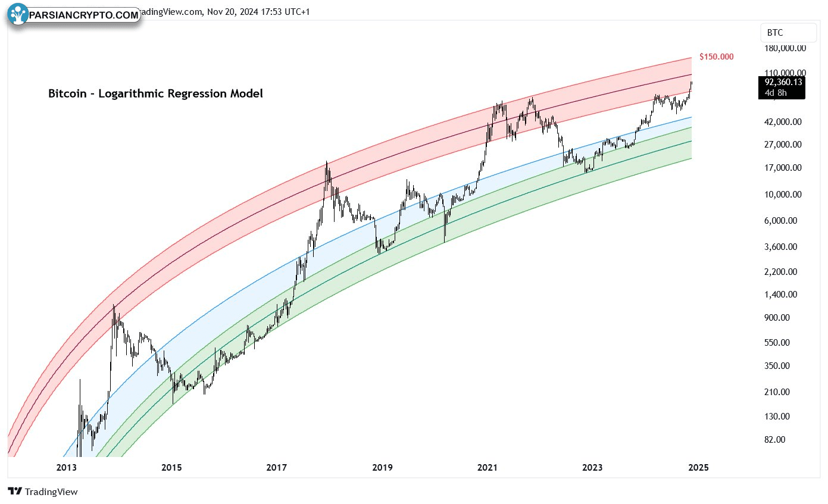The width and height of the screenshot is (828, 504).
Task: Click the $150.000 target price label
Action: (x=717, y=57)
